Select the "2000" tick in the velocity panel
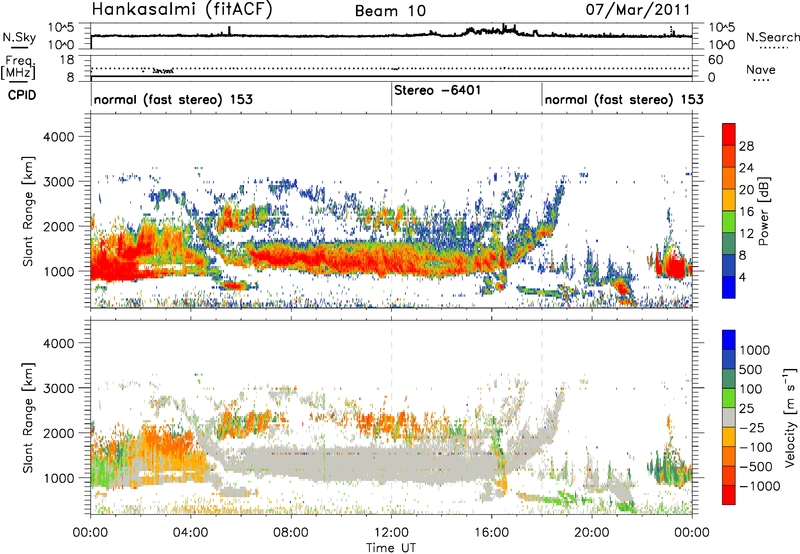Viewport: 800px width, 554px height. tap(58, 433)
